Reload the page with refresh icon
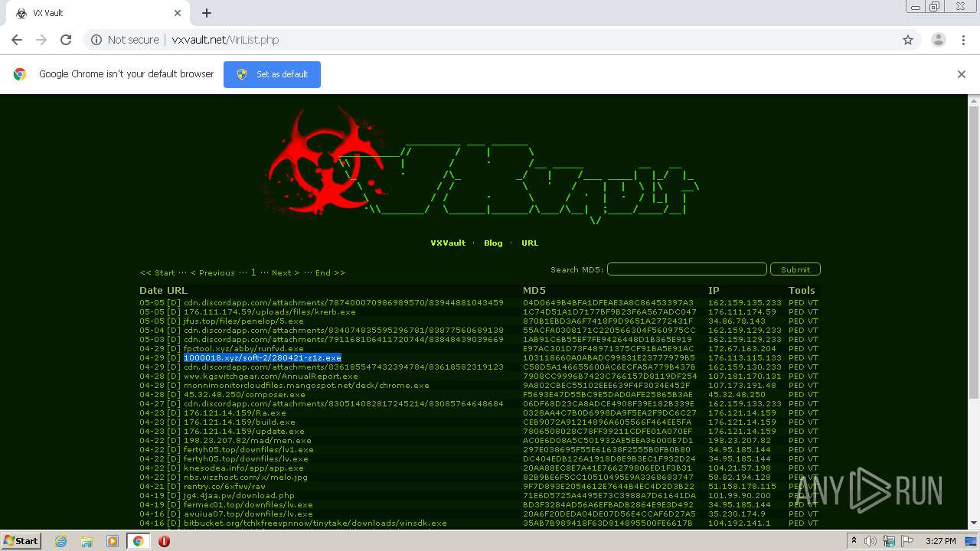The width and height of the screenshot is (980, 551). coord(66,40)
